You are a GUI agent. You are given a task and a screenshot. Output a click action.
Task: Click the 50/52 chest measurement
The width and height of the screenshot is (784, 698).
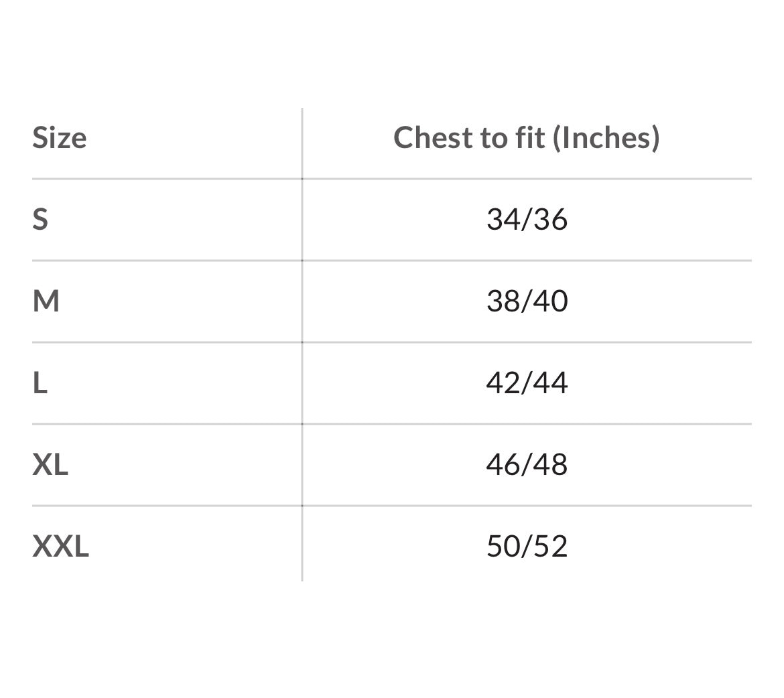527,547
